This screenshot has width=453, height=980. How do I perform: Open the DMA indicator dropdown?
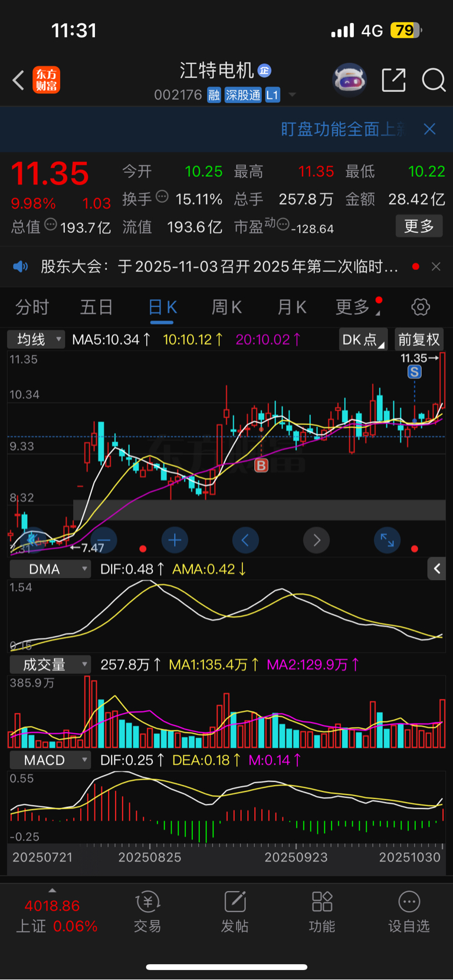50,569
